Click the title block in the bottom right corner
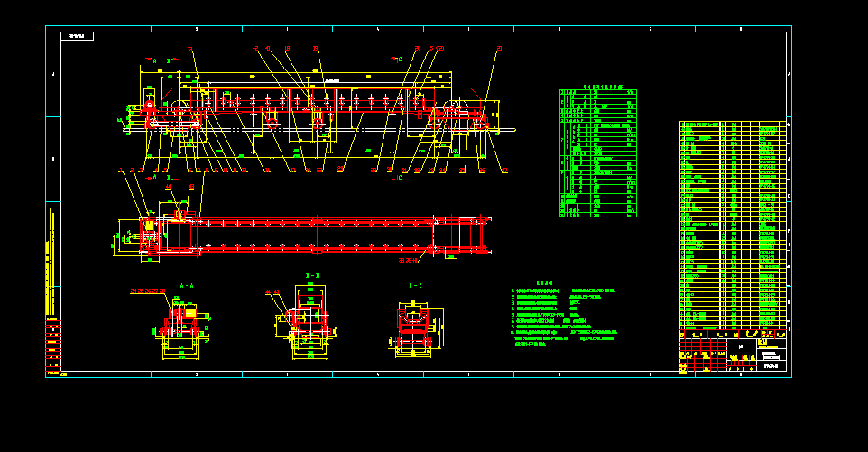 [733, 351]
